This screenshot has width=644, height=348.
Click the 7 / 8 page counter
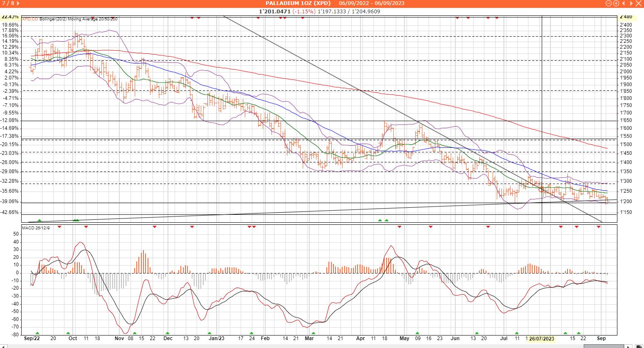[8, 3]
